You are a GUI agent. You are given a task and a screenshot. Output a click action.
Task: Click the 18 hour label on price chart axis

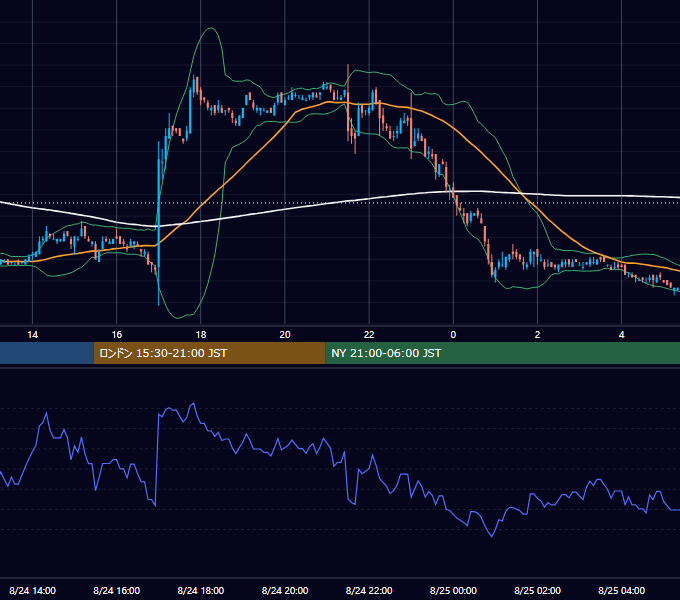coord(201,335)
